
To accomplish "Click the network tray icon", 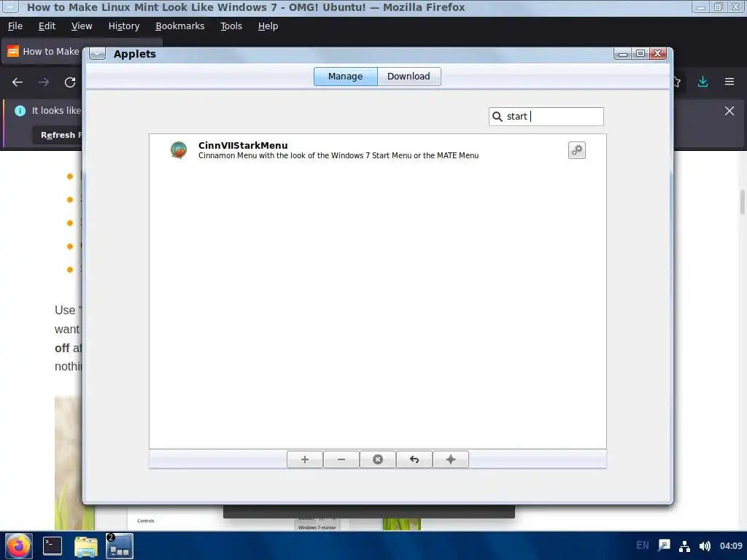I will (684, 545).
